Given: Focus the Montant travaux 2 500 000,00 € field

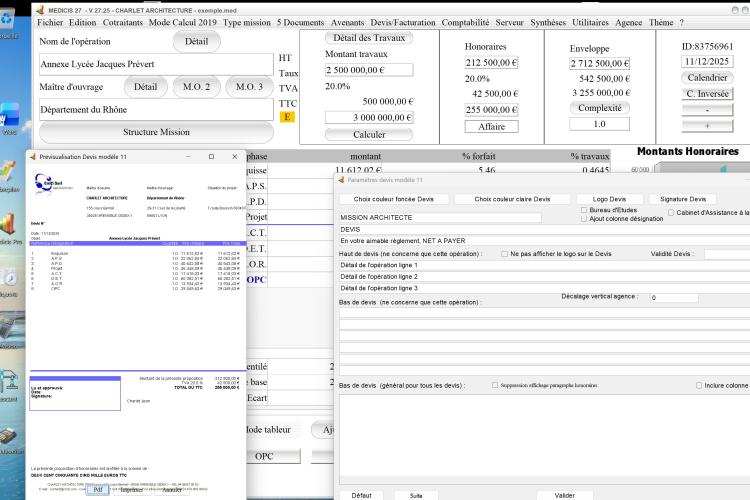Looking at the screenshot, I should pos(369,70).
